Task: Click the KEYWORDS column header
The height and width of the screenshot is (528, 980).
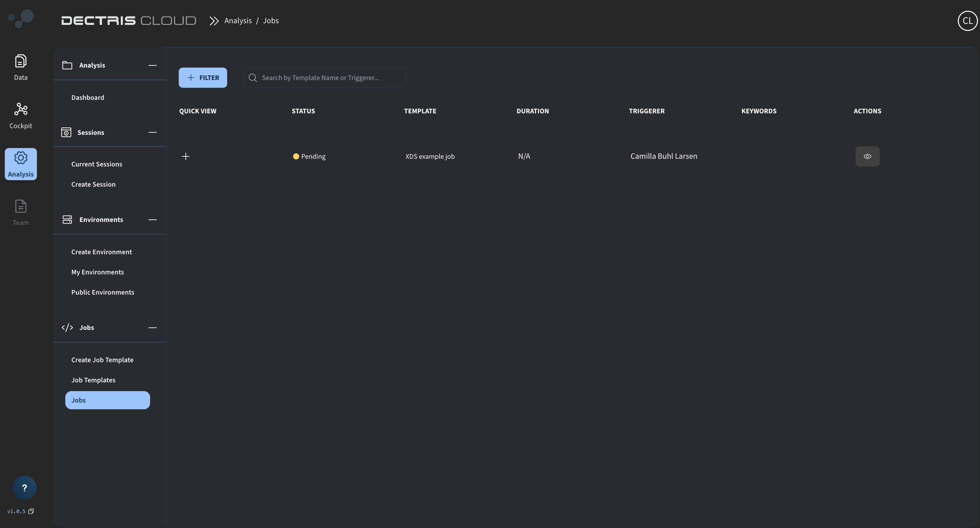Action: [x=759, y=111]
